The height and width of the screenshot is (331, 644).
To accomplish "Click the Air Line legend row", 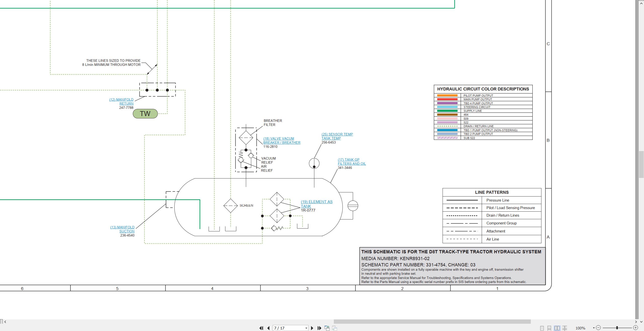I will pos(492,239).
